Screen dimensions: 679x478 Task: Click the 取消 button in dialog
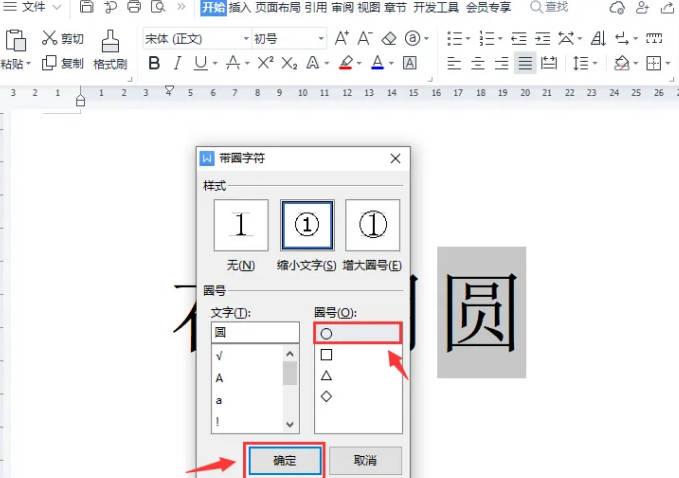(x=365, y=461)
